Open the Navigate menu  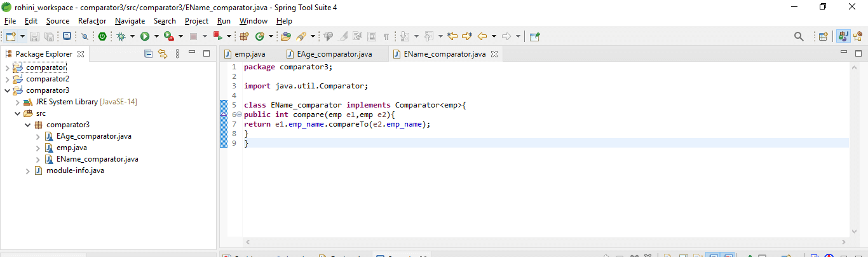pyautogui.click(x=130, y=21)
